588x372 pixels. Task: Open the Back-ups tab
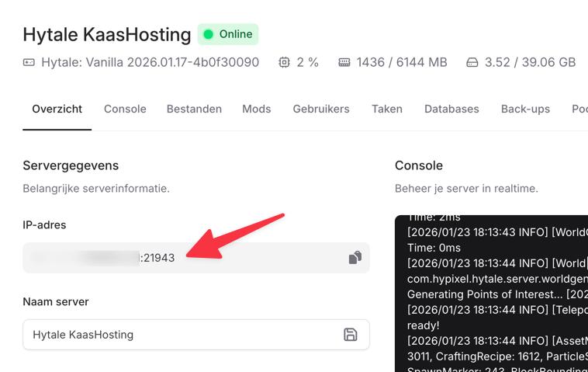(x=525, y=109)
